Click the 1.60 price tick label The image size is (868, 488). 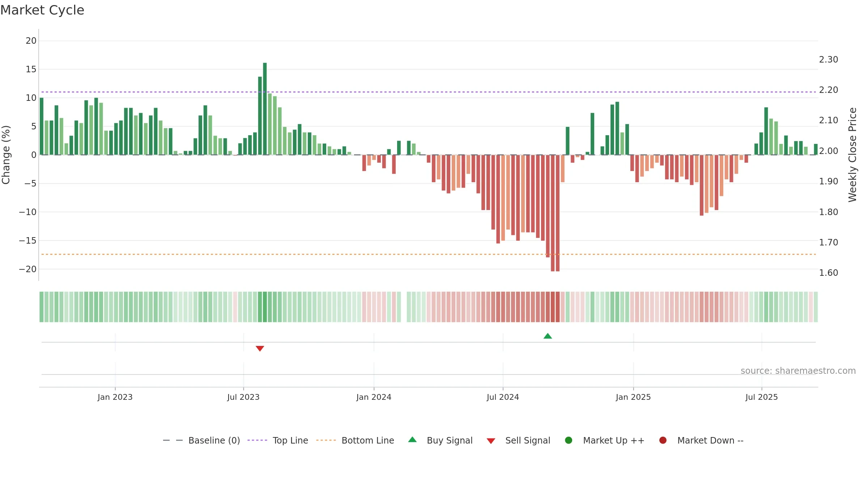tap(829, 273)
